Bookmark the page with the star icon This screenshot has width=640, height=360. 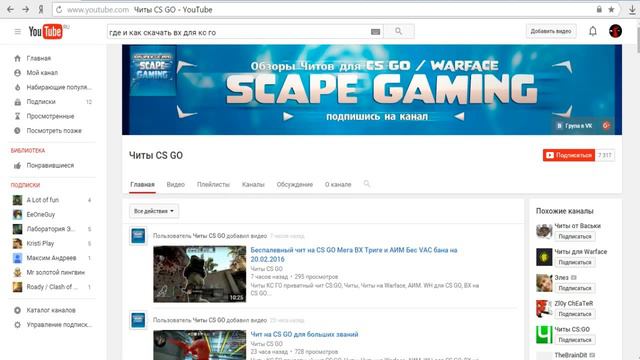pos(611,9)
